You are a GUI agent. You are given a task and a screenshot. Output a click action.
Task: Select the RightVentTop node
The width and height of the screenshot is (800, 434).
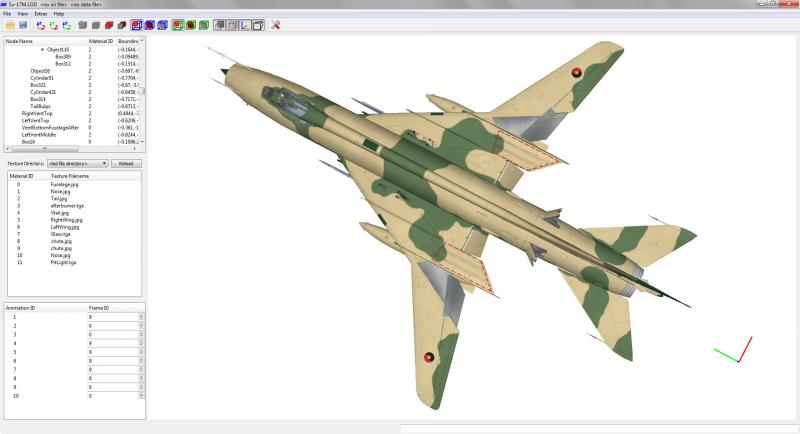(x=37, y=113)
